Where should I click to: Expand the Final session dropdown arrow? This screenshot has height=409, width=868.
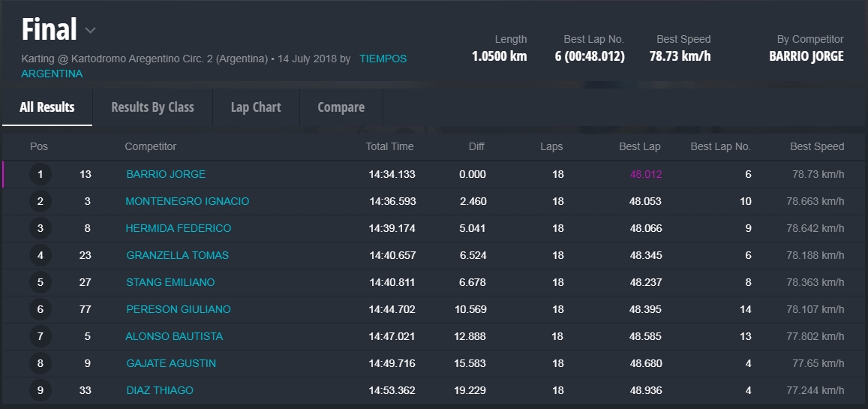coord(90,31)
